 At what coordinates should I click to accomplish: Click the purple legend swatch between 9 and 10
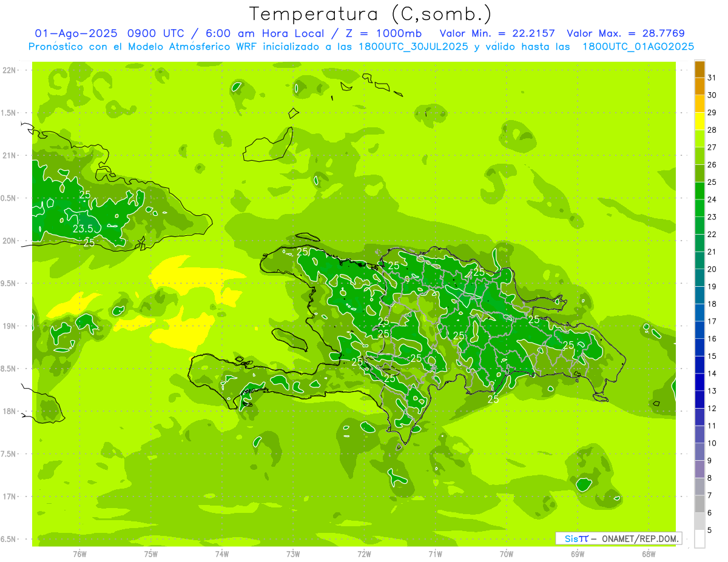699,452
